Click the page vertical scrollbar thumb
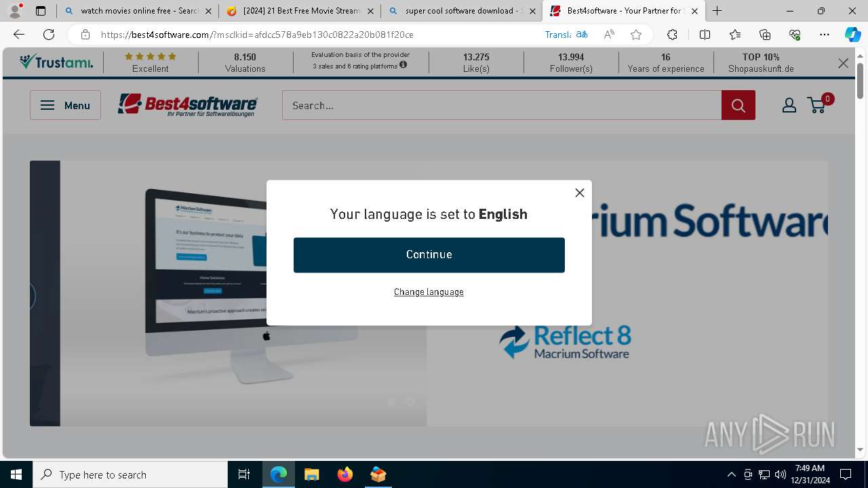Image resolution: width=868 pixels, height=488 pixels. [x=860, y=80]
